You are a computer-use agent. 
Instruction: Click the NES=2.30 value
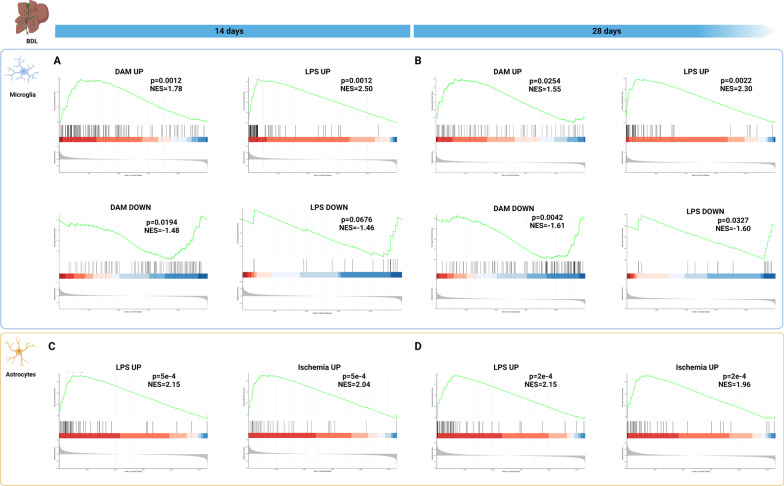click(x=736, y=88)
